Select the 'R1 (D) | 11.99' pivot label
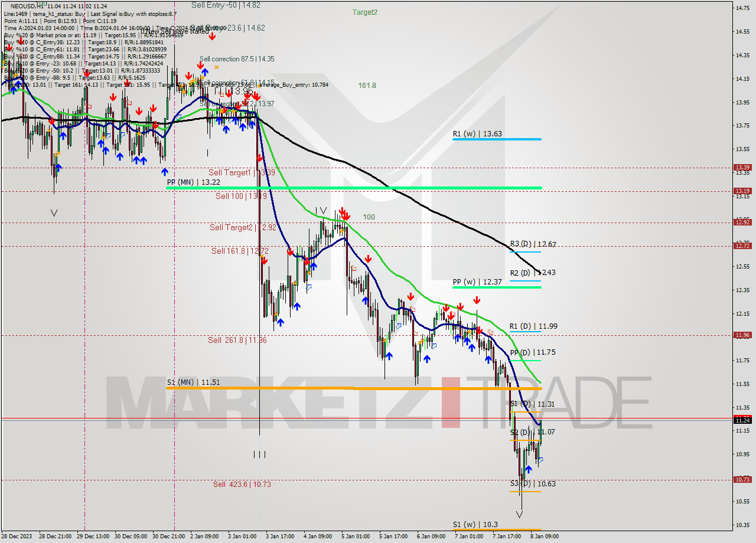Image resolution: width=756 pixels, height=543 pixels. coord(533,326)
